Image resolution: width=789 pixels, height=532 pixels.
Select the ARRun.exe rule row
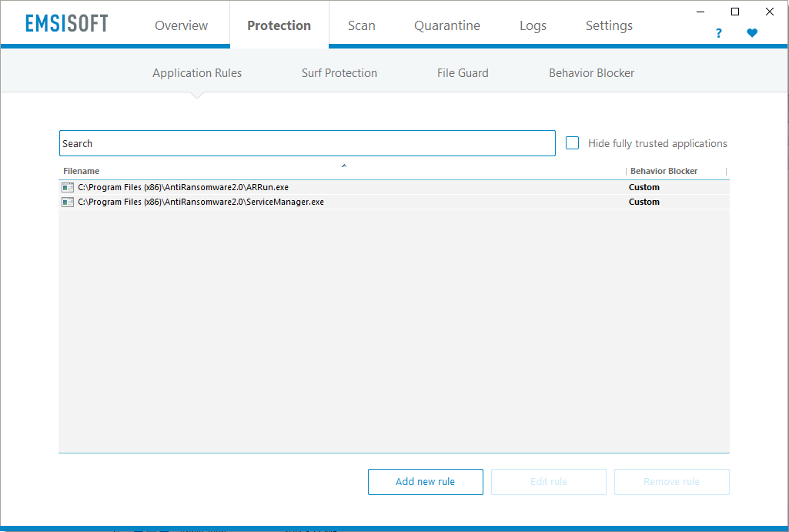point(394,187)
